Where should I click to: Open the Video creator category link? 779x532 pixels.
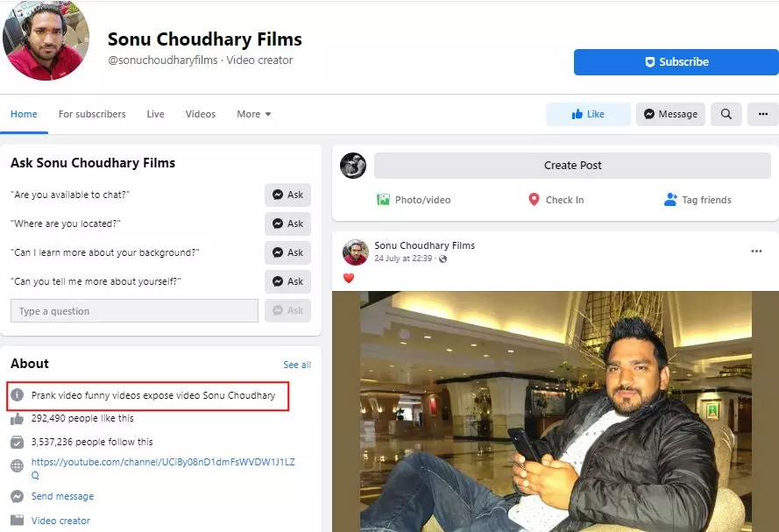pyautogui.click(x=60, y=521)
